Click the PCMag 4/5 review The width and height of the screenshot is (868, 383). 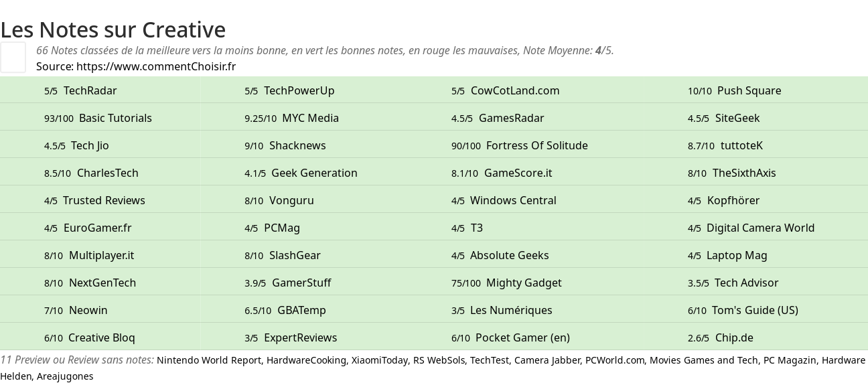click(272, 228)
